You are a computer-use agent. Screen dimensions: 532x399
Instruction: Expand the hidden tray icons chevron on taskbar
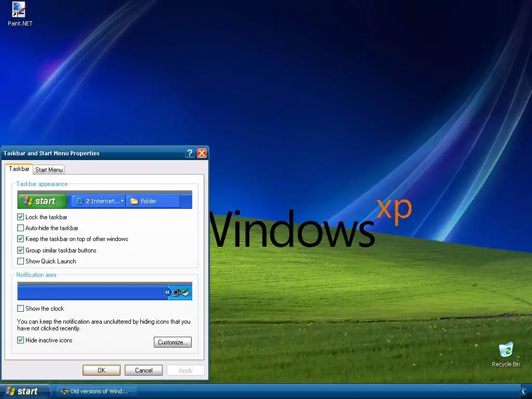click(x=523, y=392)
